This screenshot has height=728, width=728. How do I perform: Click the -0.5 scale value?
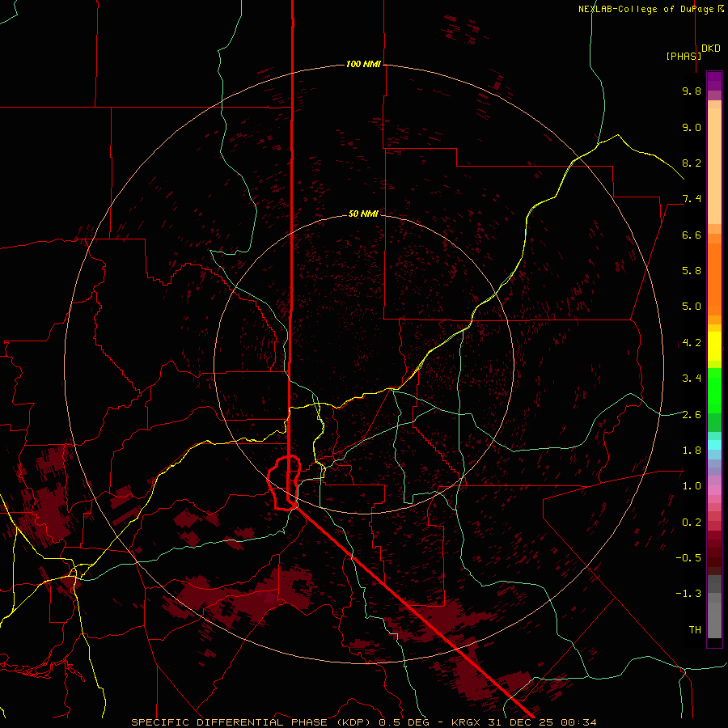688,558
